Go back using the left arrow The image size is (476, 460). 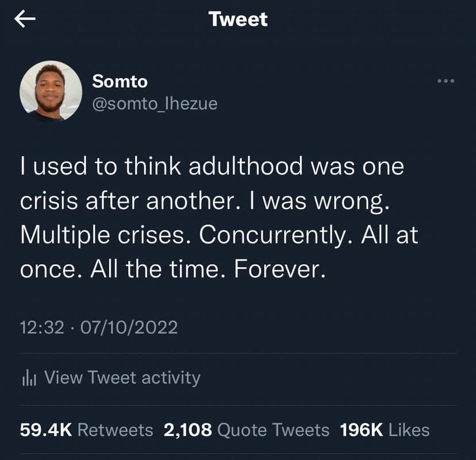pyautogui.click(x=26, y=20)
